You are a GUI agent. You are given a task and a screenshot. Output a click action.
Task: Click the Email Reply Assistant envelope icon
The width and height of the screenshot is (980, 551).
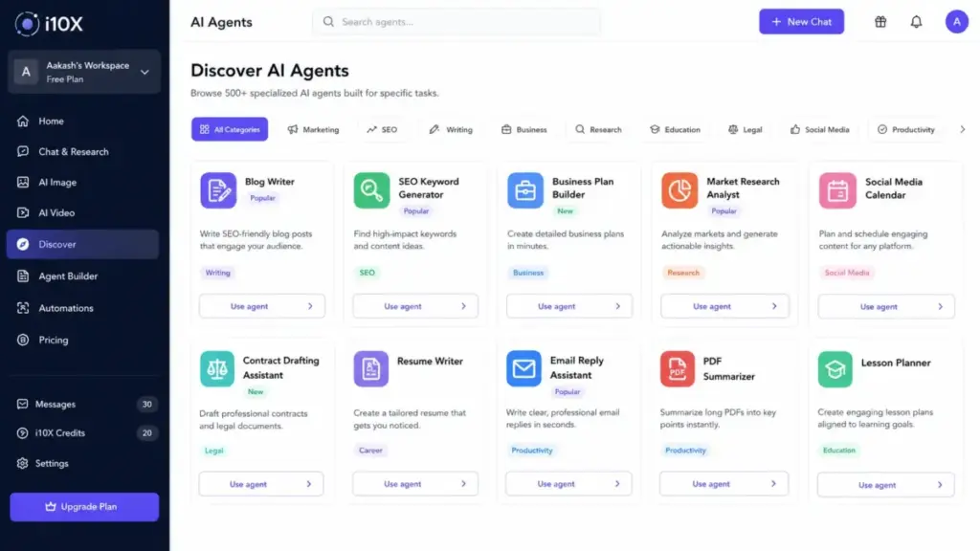pos(523,368)
